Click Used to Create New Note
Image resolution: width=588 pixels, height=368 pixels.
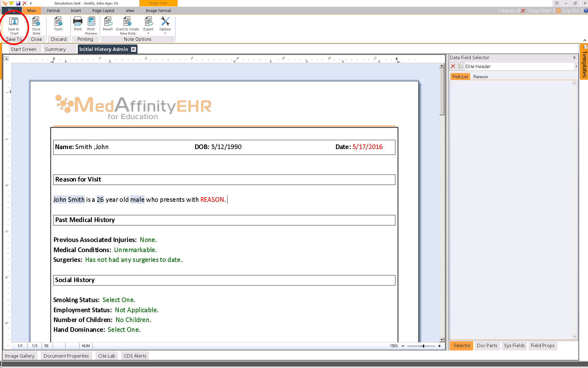pos(127,25)
